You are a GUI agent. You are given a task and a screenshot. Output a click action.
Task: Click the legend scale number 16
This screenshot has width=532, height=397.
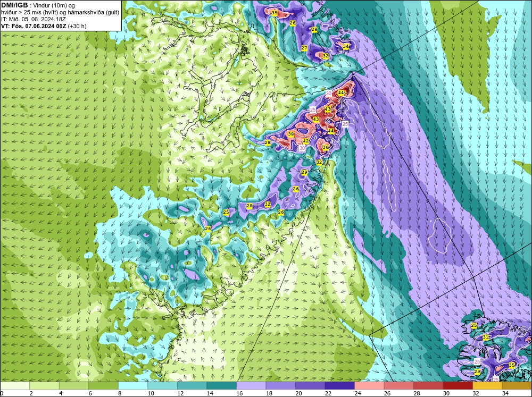click(239, 393)
